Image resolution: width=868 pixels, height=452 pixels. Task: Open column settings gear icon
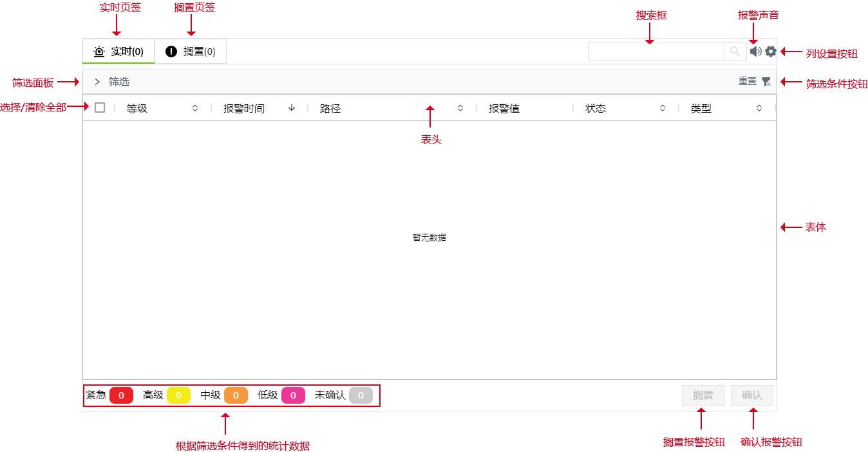[771, 52]
